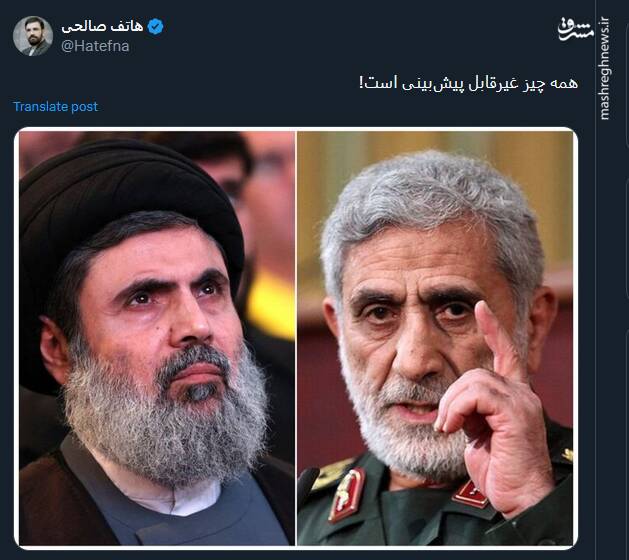629x560 pixels.
Task: Click the blue verified badge
Action: coord(156,26)
